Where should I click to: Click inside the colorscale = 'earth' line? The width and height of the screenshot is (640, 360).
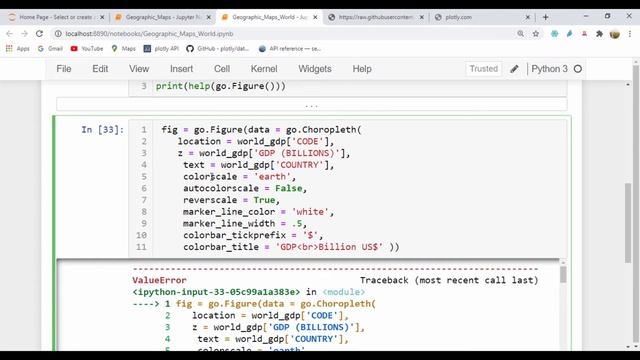(x=239, y=177)
